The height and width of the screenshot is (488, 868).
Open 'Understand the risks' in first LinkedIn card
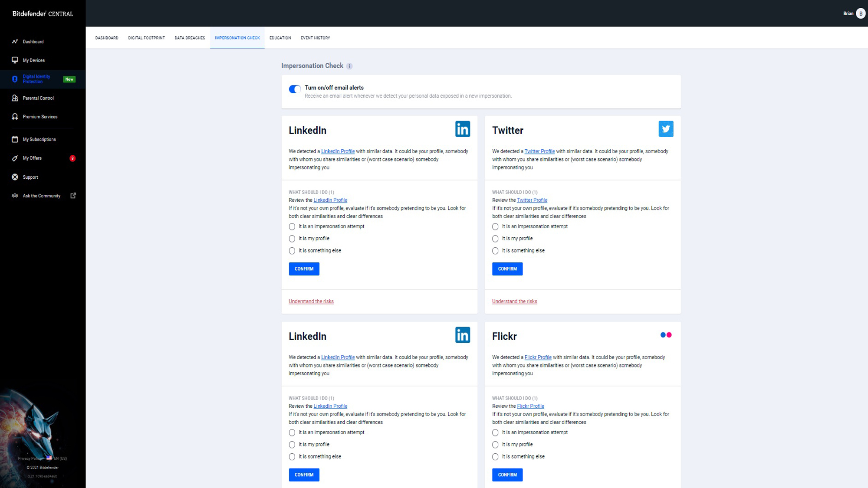(311, 301)
